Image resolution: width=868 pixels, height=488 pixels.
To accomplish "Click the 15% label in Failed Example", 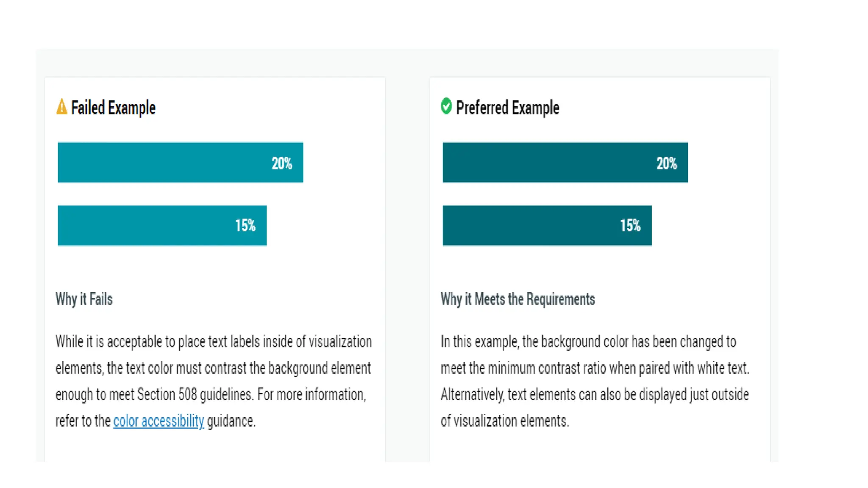I will 245,226.
